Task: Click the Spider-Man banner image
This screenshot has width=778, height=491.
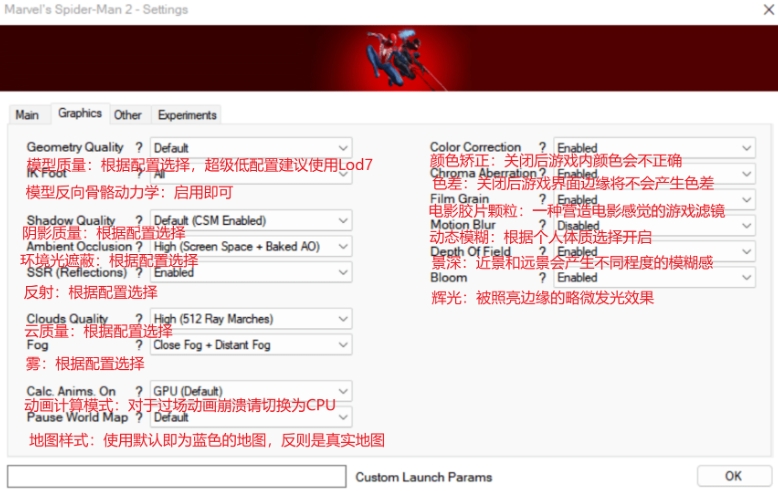Action: pos(389,59)
